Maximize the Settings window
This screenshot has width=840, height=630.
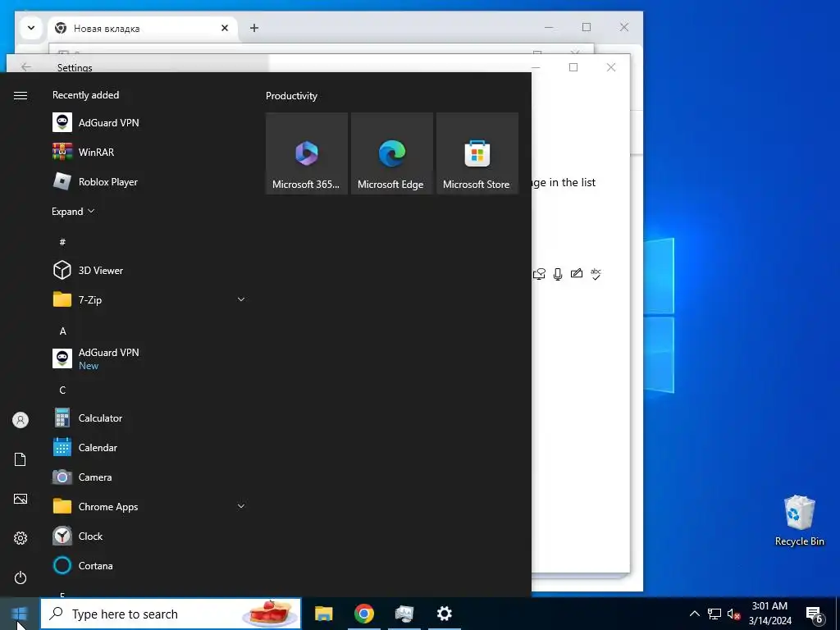573,67
